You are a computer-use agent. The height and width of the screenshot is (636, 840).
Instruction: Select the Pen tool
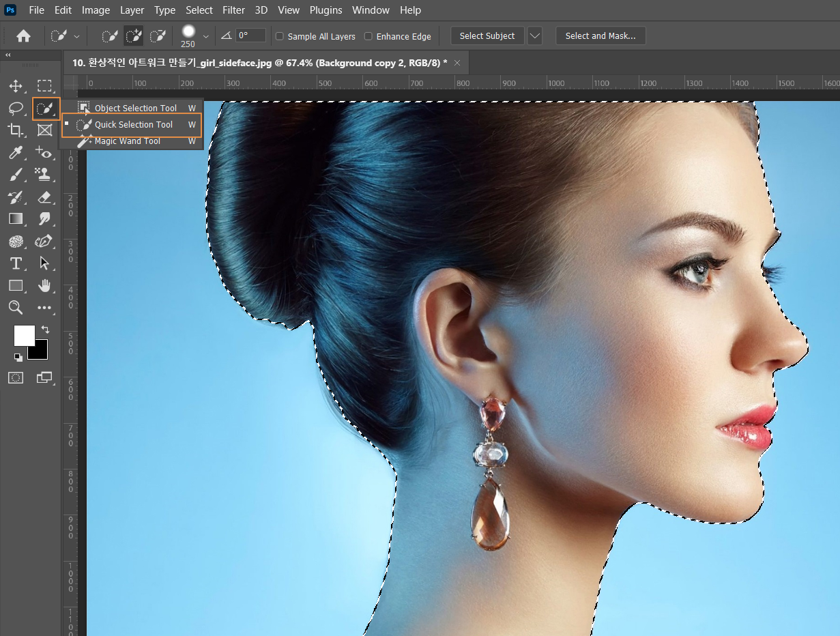[44, 241]
